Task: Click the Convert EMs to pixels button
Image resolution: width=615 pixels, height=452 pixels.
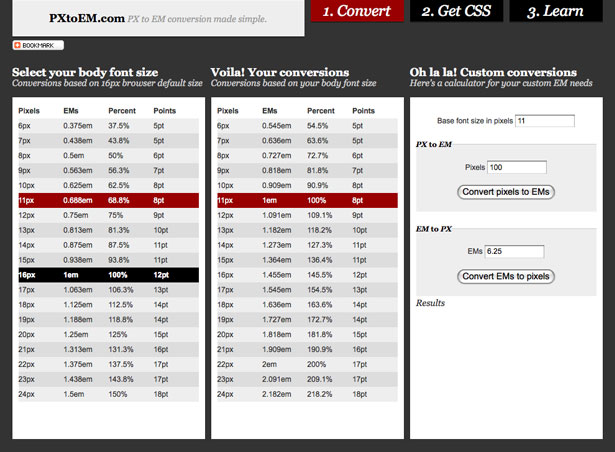Action: 506,276
